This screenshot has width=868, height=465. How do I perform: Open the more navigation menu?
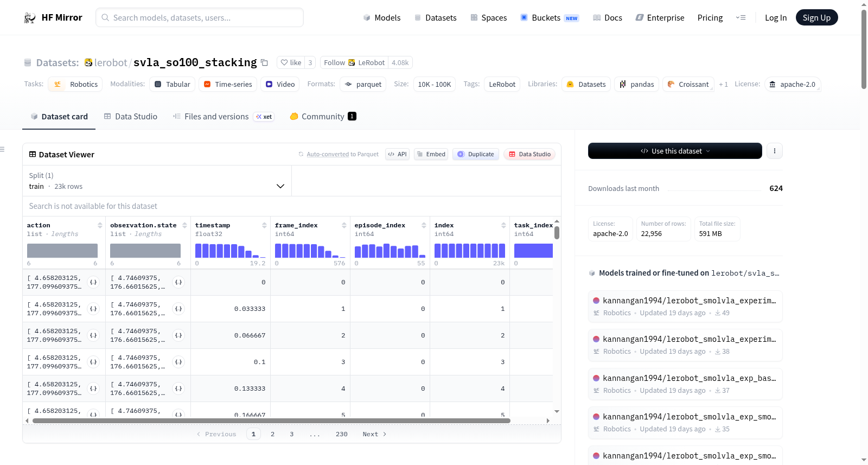click(741, 17)
